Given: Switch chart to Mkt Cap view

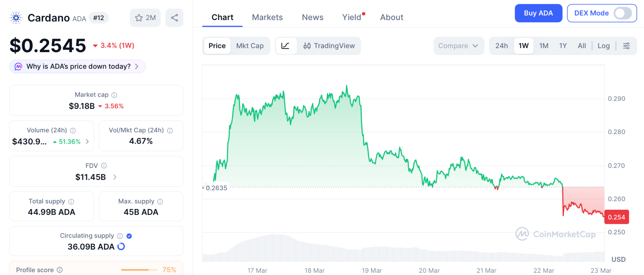Looking at the screenshot, I should 250,46.
